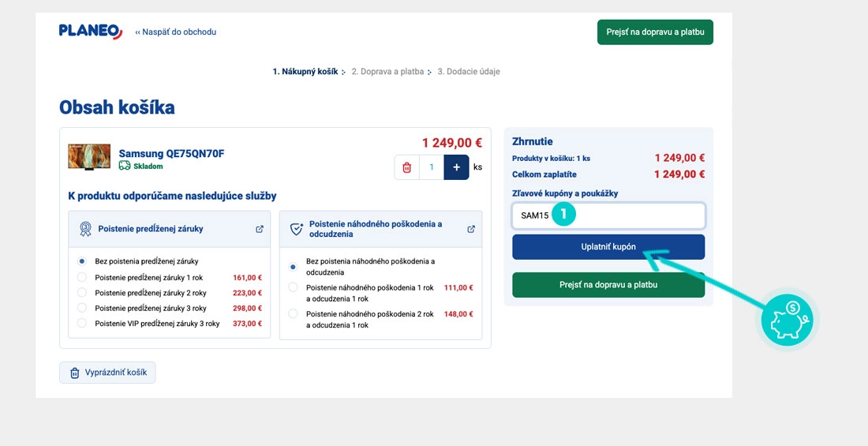The height and width of the screenshot is (446, 868).
Task: Click Prejsť na dopravu a platbu in summary
Action: [608, 285]
